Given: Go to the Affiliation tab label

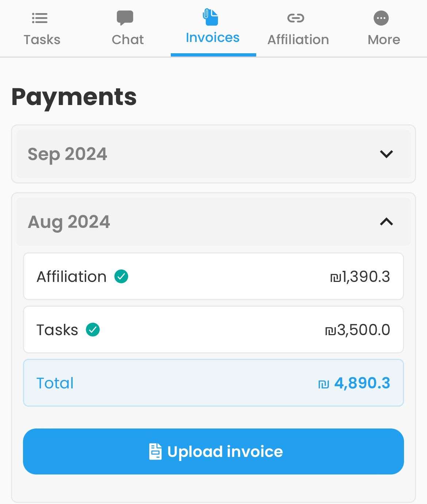Looking at the screenshot, I should [x=298, y=40].
